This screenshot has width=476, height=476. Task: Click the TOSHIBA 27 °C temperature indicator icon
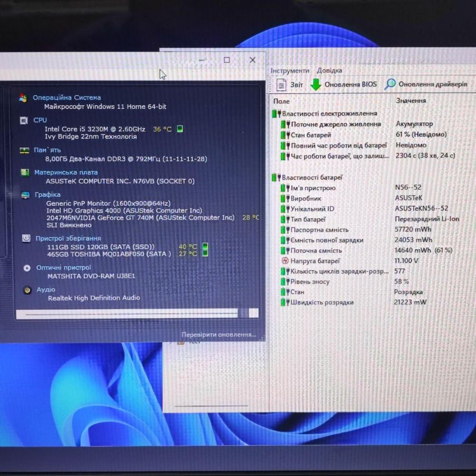205,253
